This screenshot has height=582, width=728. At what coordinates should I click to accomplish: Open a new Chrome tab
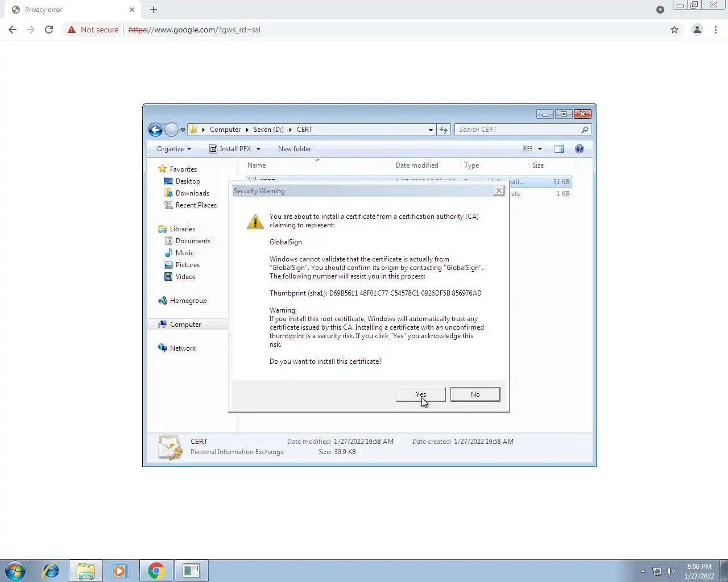pyautogui.click(x=154, y=10)
